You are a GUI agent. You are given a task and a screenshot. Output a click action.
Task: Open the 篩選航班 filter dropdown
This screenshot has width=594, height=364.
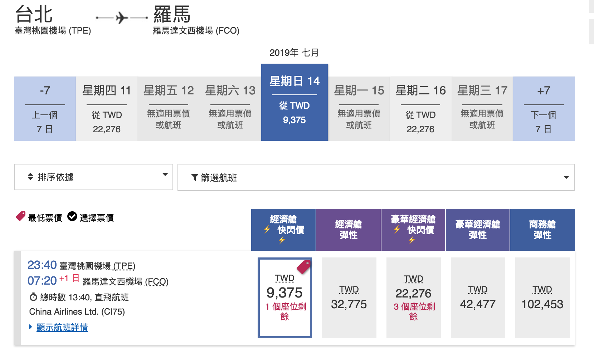pyautogui.click(x=376, y=177)
